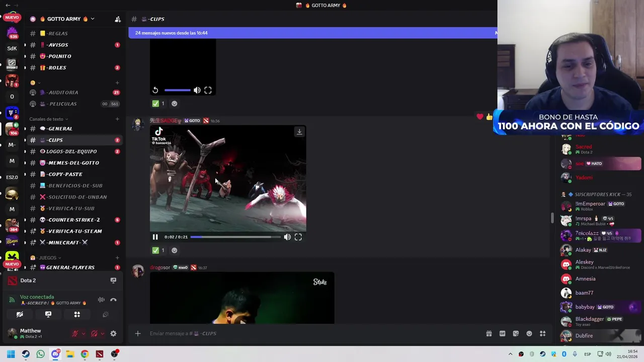Add a reaction under the TikTok clip

[x=175, y=250]
